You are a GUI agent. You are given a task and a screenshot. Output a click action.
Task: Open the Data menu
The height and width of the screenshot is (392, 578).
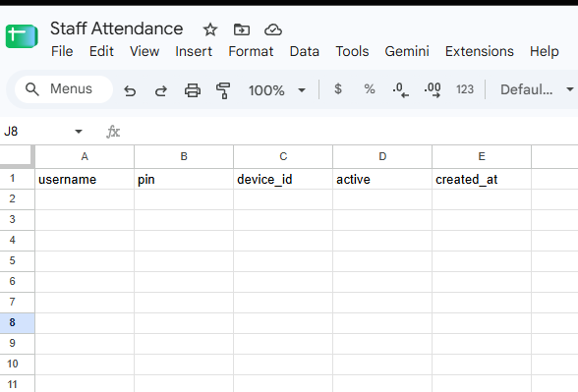coord(305,51)
